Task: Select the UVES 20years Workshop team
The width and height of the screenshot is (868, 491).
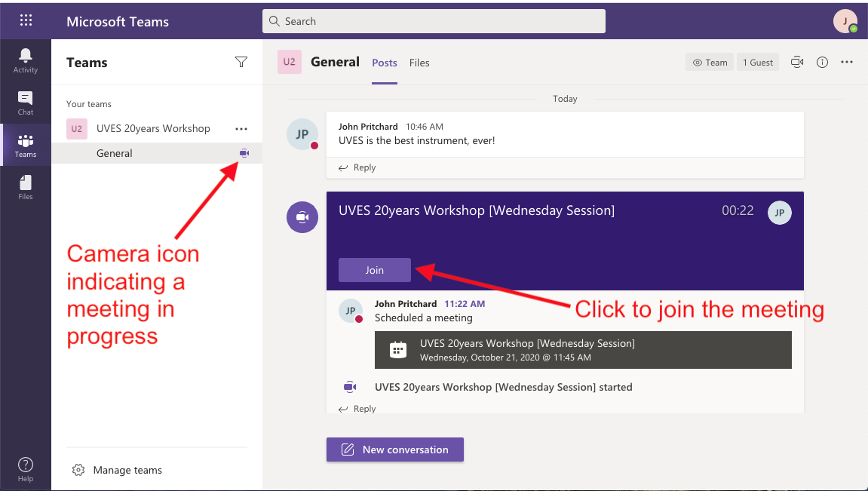Action: click(x=153, y=128)
